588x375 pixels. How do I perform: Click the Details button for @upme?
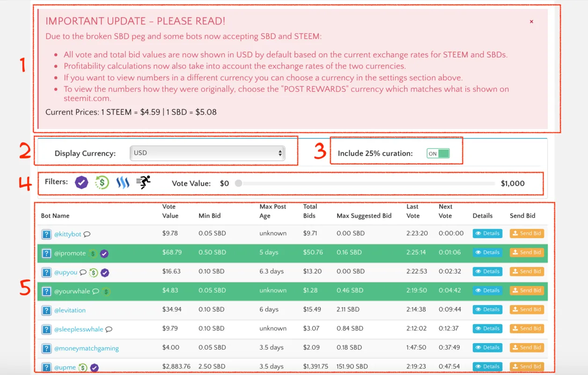tap(487, 367)
